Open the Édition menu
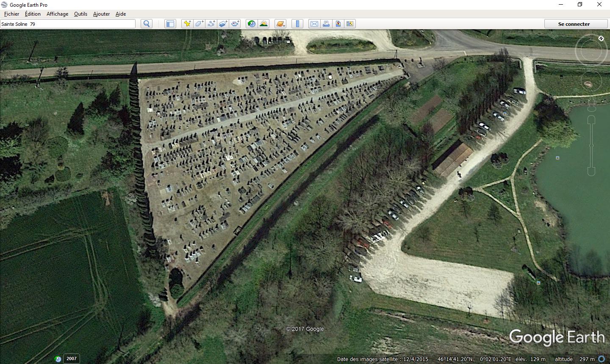610x364 pixels. pyautogui.click(x=33, y=14)
